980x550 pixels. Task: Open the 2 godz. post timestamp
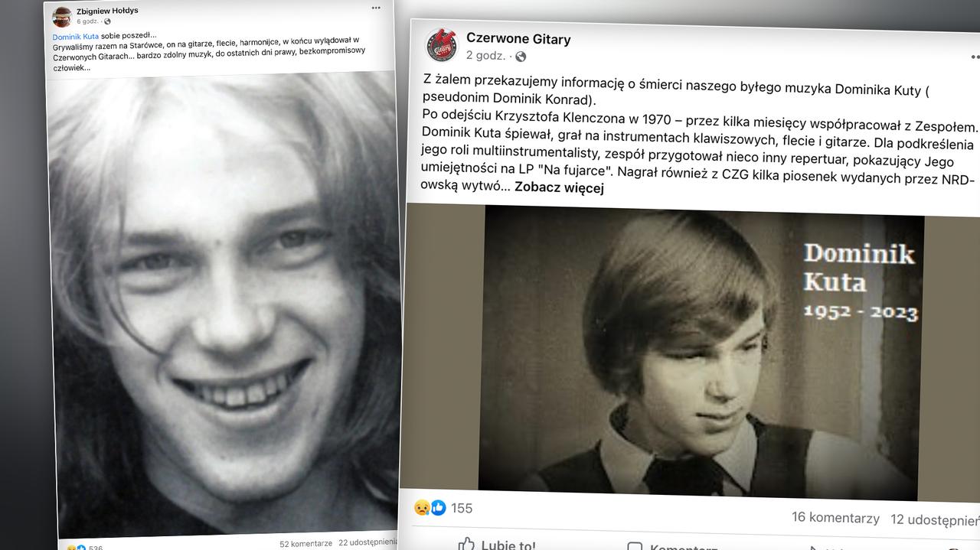pos(485,56)
